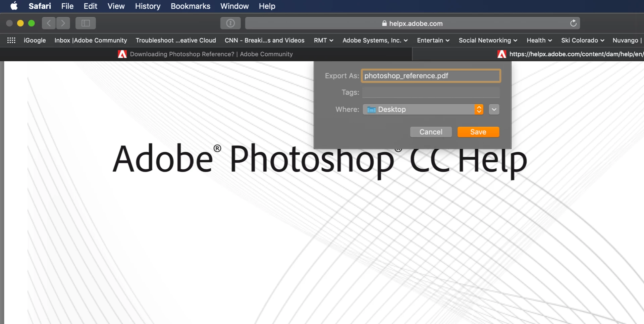Expand the Ski Colorado bookmarks folder
644x324 pixels.
point(583,40)
